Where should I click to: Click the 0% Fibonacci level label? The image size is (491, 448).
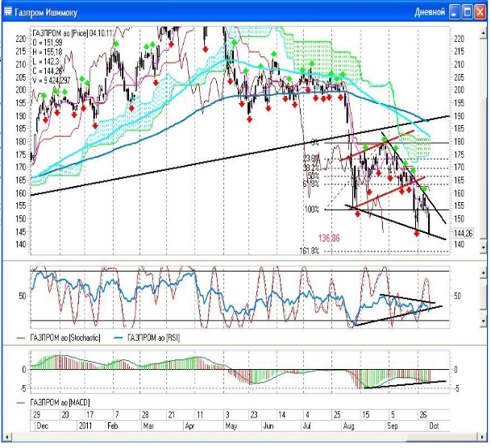[315, 143]
